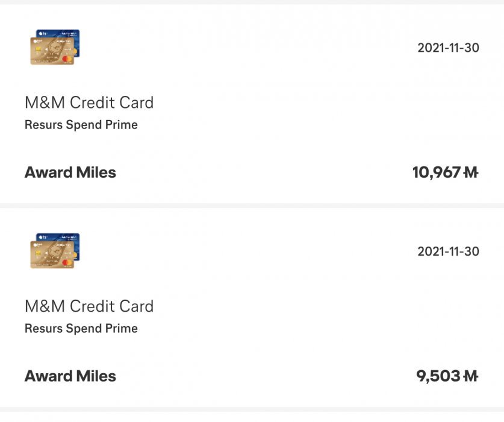Click the Award Miles label beside 9,503
504x422 pixels.
pos(70,376)
